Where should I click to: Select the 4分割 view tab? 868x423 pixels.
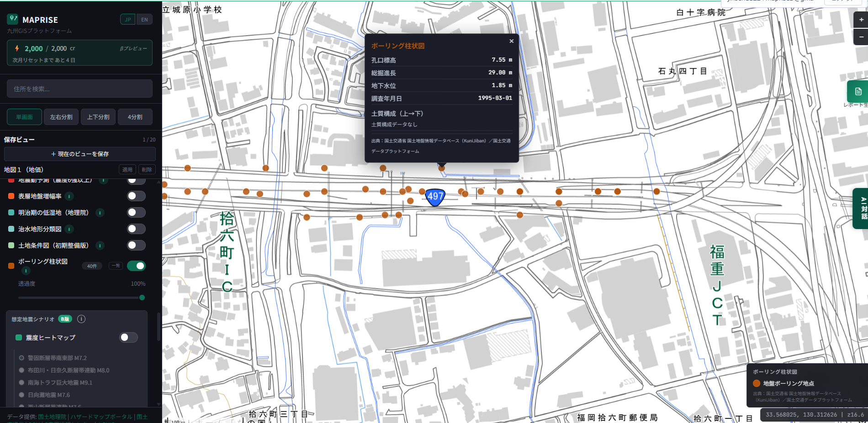[135, 117]
